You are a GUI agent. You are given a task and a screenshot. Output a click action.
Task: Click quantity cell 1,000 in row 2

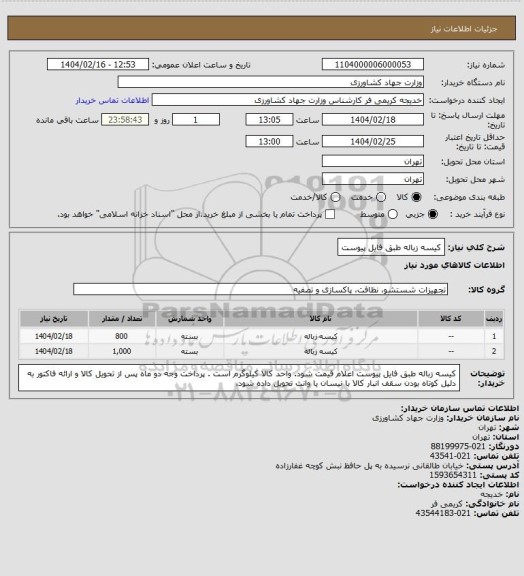pos(122,351)
